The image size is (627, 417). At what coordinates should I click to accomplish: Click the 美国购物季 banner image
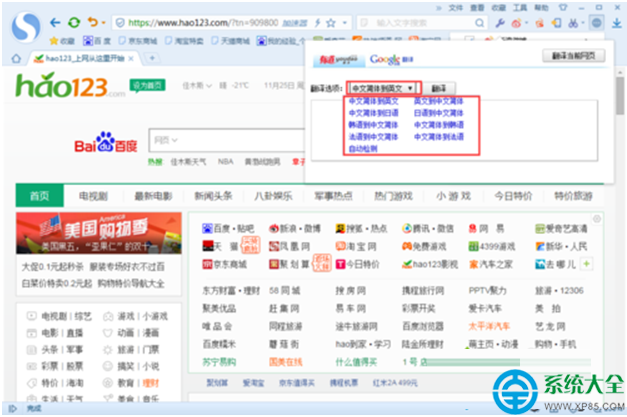99,233
